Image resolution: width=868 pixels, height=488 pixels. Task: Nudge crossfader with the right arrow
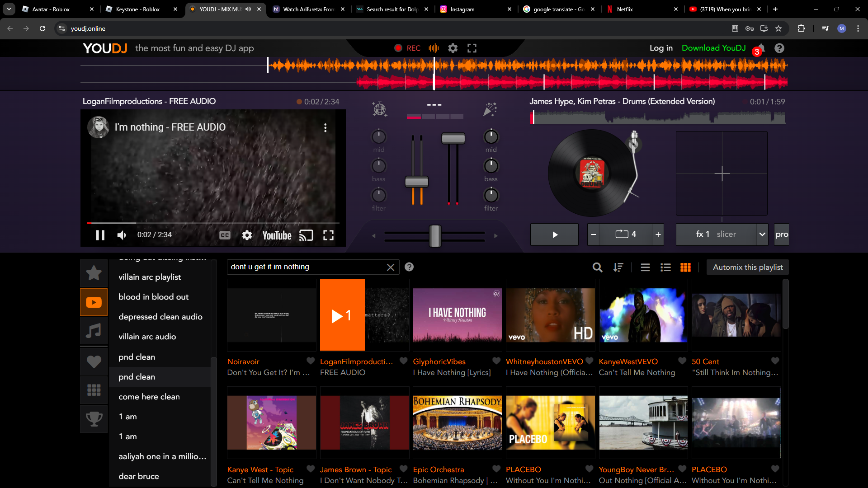[x=496, y=236]
